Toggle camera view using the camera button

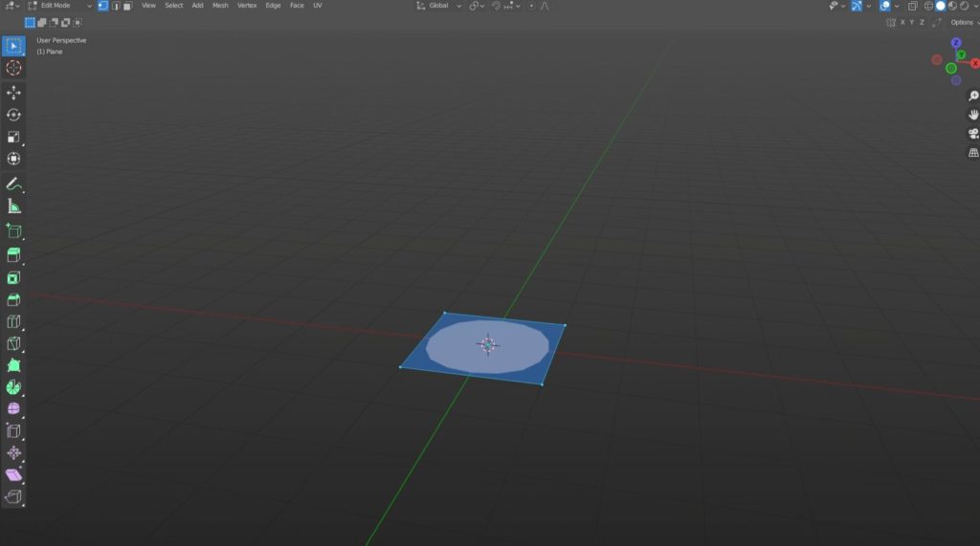(x=973, y=133)
